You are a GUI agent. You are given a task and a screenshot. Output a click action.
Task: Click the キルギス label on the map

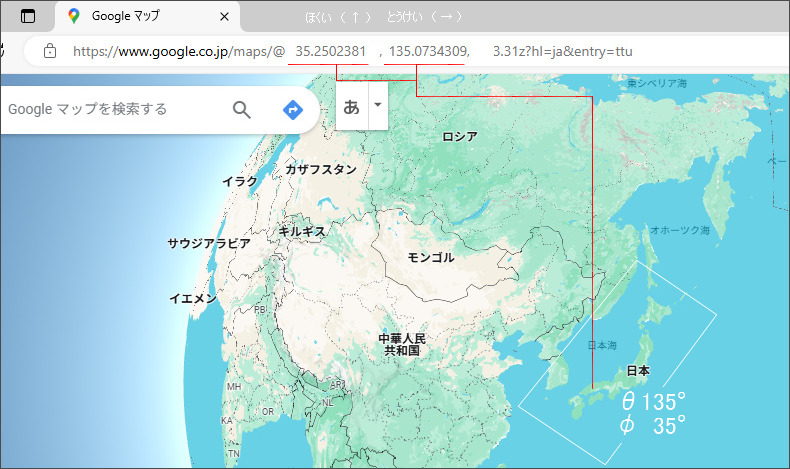coord(302,231)
